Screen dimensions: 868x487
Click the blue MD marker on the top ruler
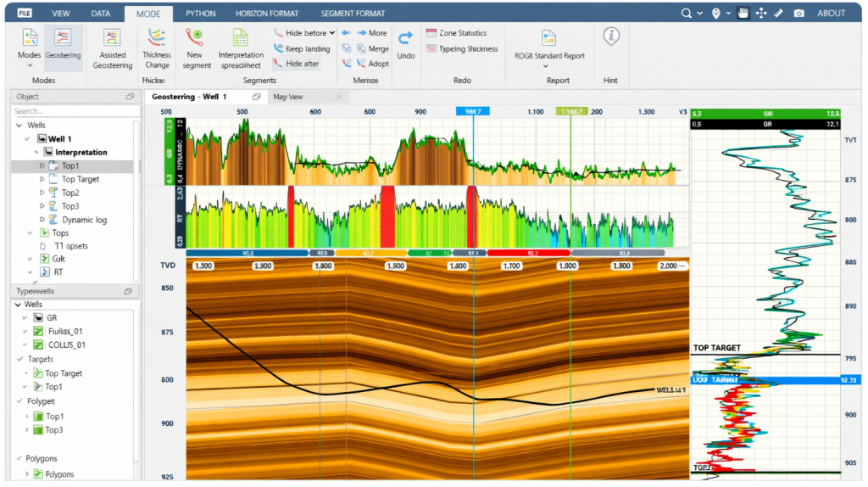click(x=473, y=111)
